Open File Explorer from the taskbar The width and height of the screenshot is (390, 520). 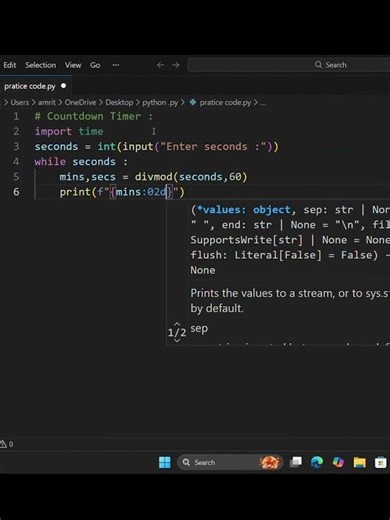(x=359, y=462)
